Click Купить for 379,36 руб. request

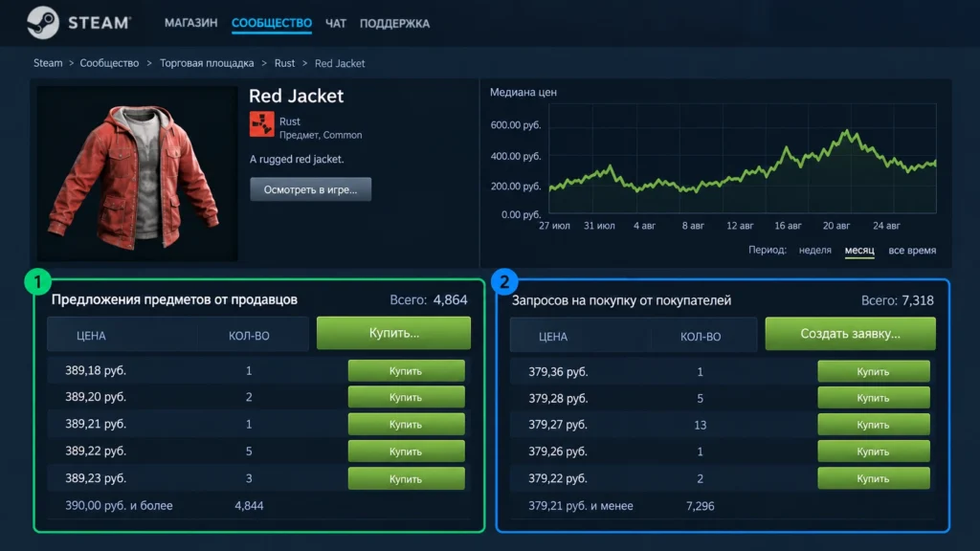[873, 372]
